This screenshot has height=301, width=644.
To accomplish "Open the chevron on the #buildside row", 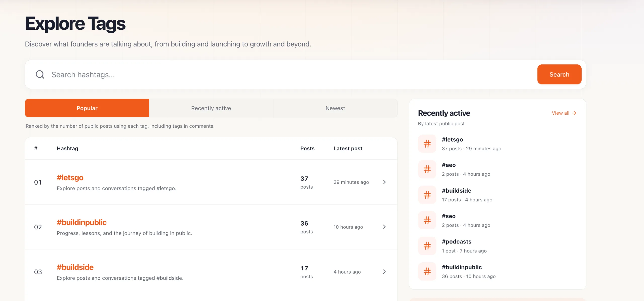I will pyautogui.click(x=384, y=272).
